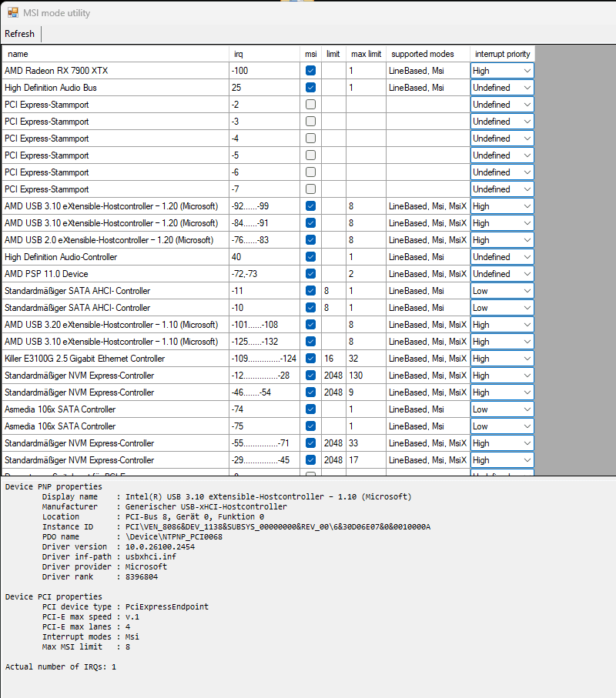Click irq cell -72,-73 for AMD PSP device
This screenshot has width=616, height=698.
pos(265,273)
